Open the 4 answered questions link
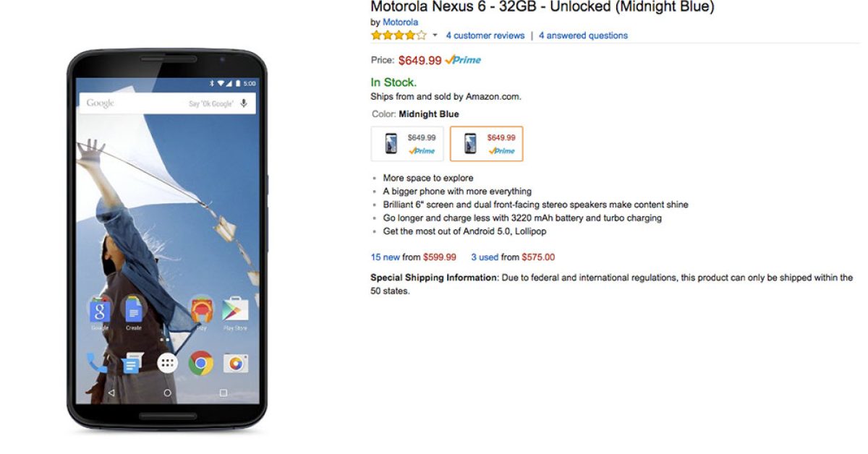This screenshot has height=454, width=868. [583, 35]
